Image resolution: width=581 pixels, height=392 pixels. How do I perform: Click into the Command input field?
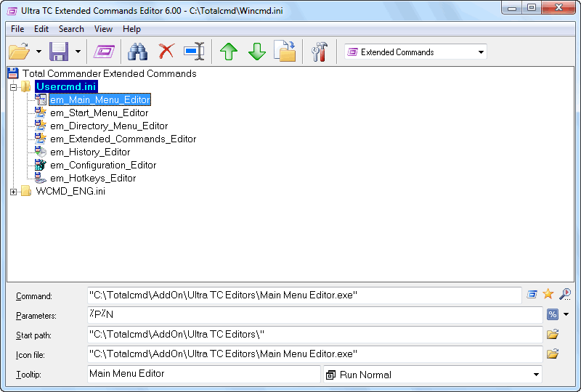tap(304, 295)
